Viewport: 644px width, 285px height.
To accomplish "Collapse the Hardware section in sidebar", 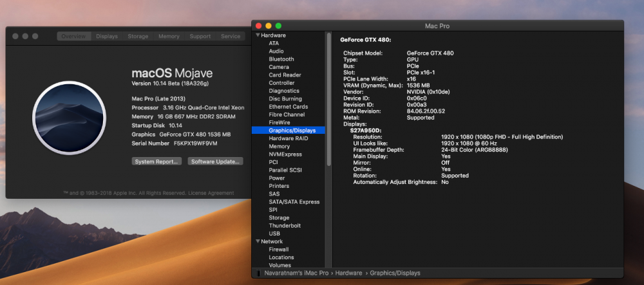I will coord(258,35).
